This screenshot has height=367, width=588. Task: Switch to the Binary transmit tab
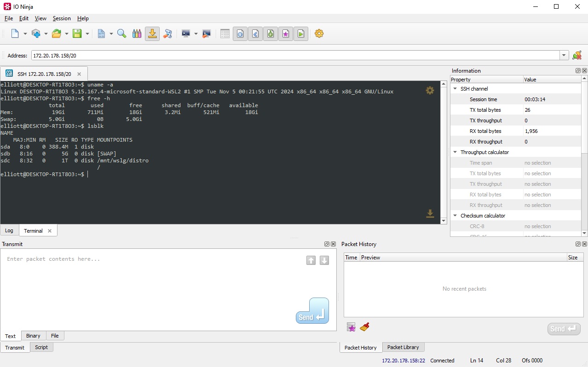click(x=33, y=336)
